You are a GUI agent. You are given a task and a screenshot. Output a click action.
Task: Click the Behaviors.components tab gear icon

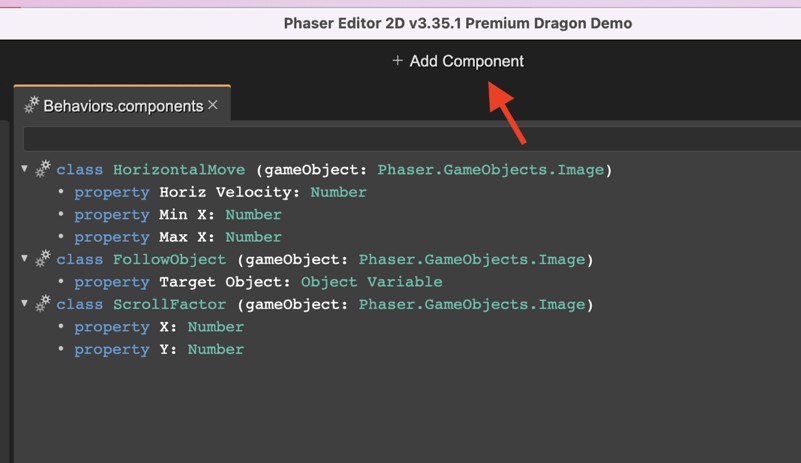(32, 105)
